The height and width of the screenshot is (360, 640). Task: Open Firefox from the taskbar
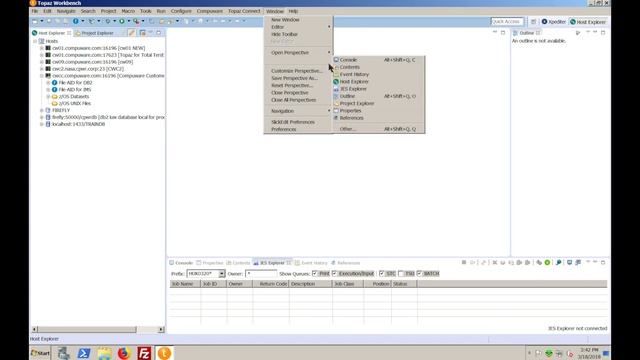tap(124, 353)
